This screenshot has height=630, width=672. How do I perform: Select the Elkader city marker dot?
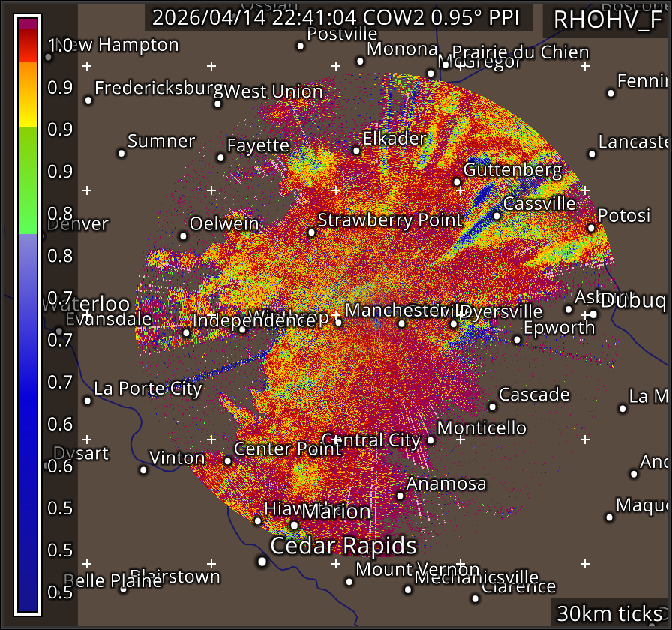[x=356, y=151]
